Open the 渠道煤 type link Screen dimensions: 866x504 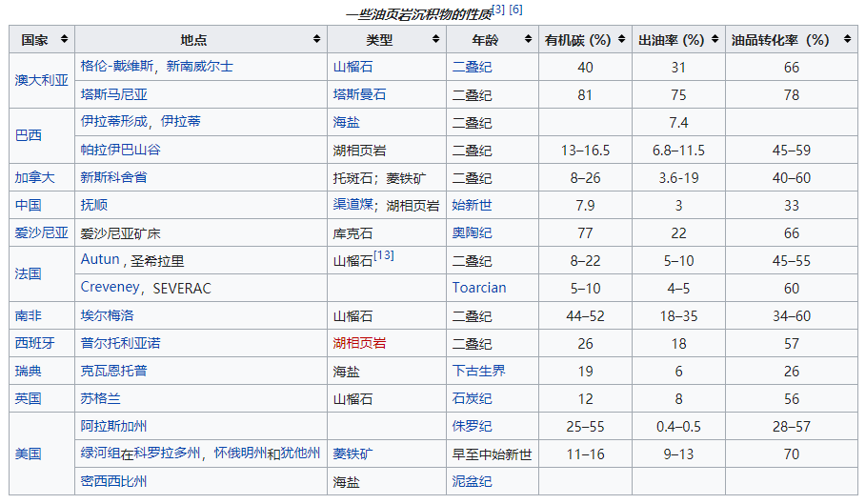[352, 204]
